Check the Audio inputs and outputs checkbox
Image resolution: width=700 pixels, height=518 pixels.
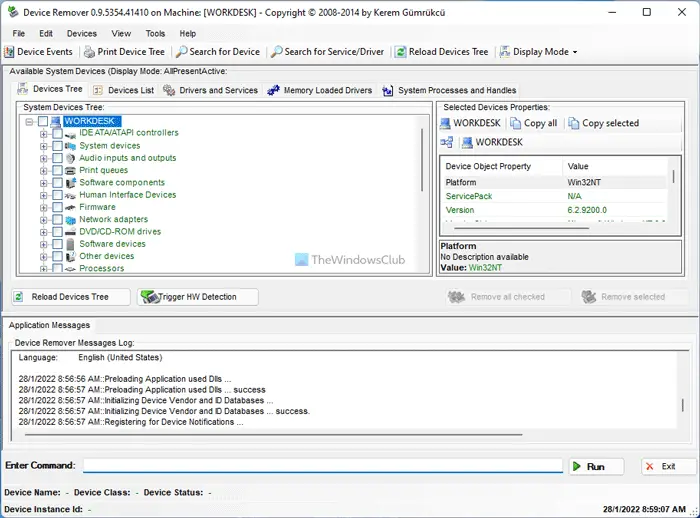[x=58, y=158]
